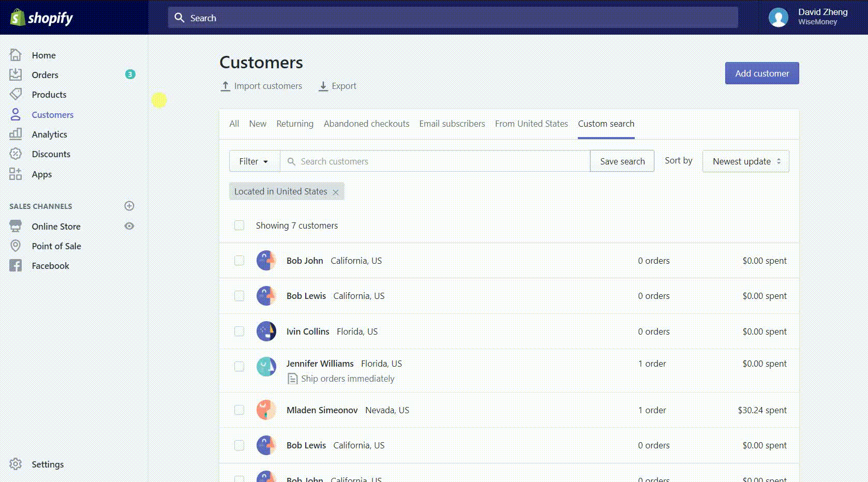868x482 pixels.
Task: Click Jennifer Williams 1 order text
Action: 652,363
